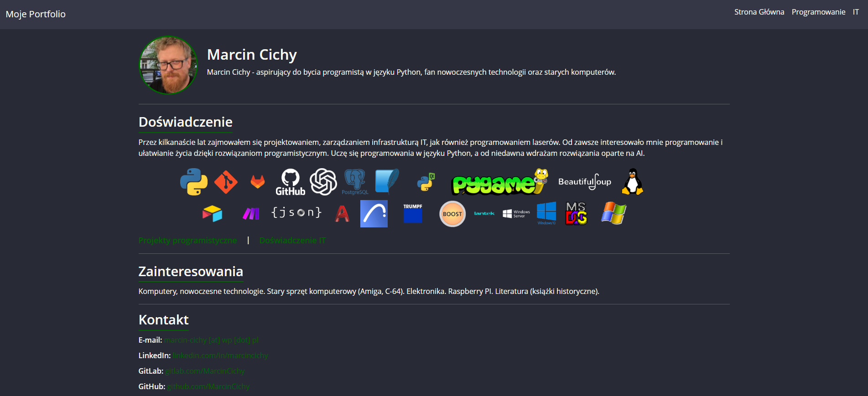868x396 pixels.
Task: Click the GitLab fox icon
Action: [x=258, y=182]
